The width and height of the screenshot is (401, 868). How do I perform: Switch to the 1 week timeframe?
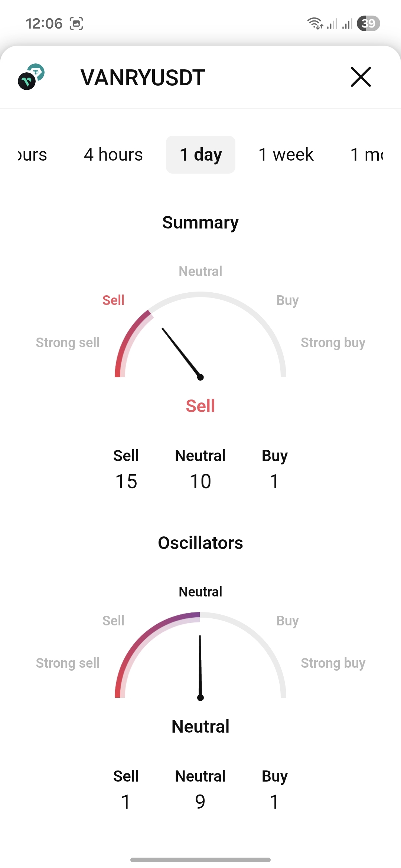286,155
